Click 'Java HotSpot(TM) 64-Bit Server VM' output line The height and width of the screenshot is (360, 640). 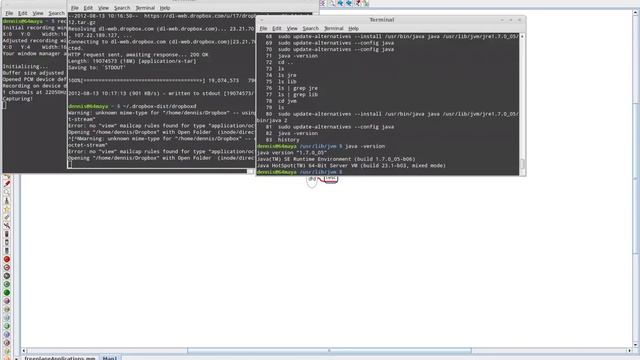pyautogui.click(x=351, y=166)
